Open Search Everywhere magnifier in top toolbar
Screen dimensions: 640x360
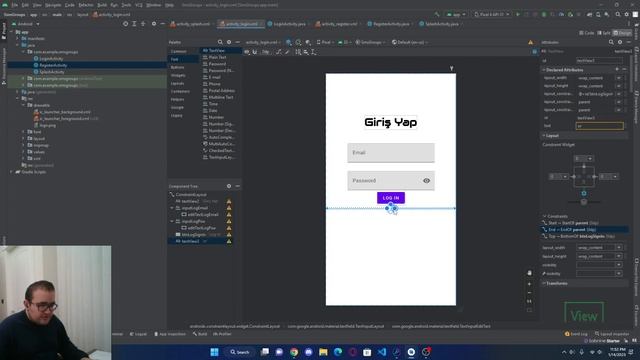tap(618, 14)
